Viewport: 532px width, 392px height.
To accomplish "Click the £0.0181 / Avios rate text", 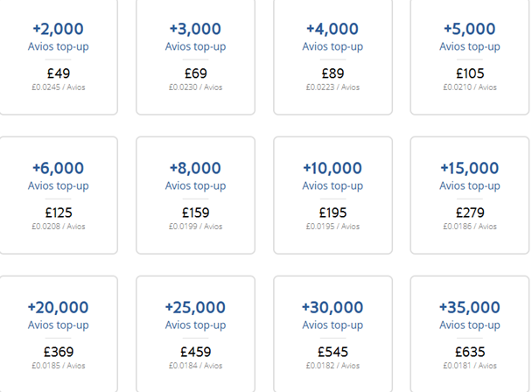I will (x=470, y=366).
